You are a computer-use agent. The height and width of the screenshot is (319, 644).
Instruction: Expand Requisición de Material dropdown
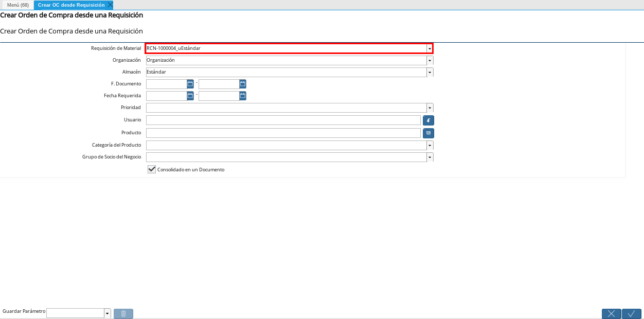coord(430,48)
